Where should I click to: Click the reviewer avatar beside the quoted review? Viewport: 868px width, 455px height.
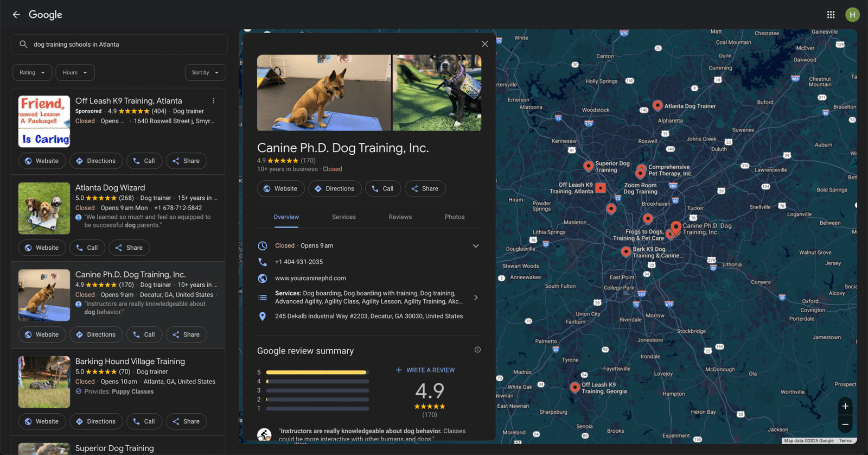coord(264,435)
